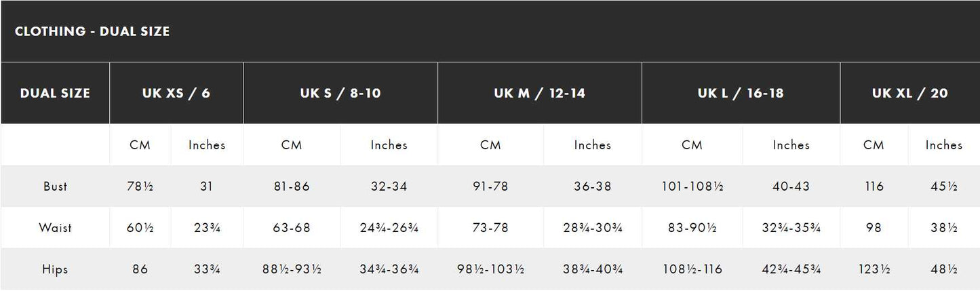The height and width of the screenshot is (291, 980).
Task: Select the UK XL / 20 column header
Action: point(910,93)
